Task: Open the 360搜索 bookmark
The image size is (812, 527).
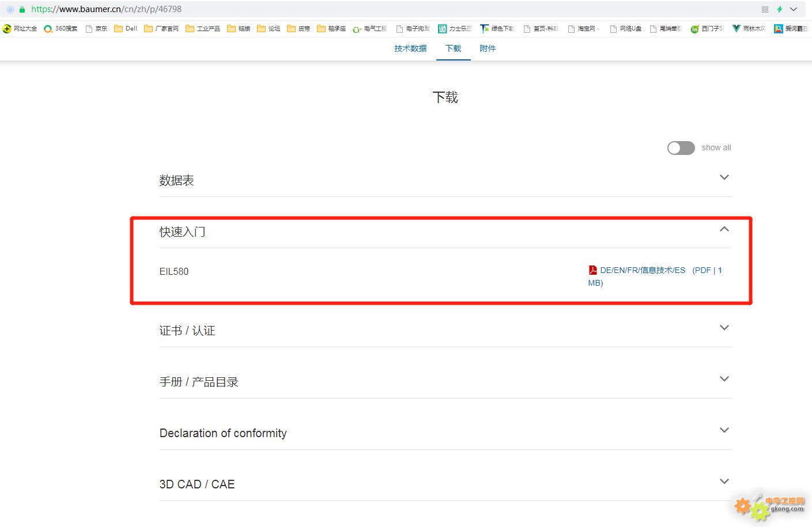Action: click(x=61, y=28)
